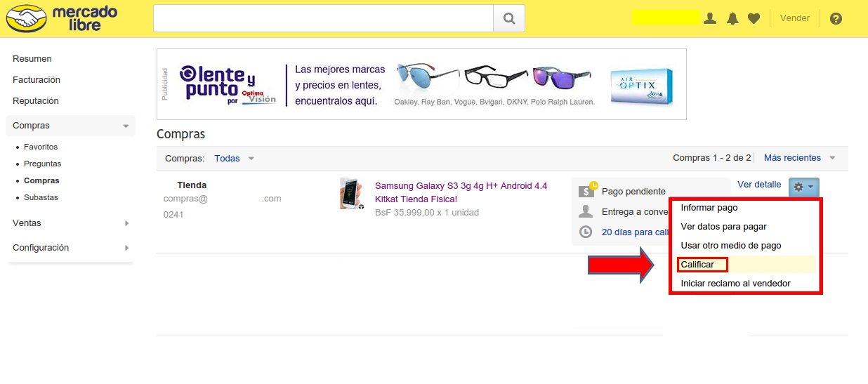Click the 'Compras 1 - 2 de 2' counter
Image resolution: width=868 pixels, height=384 pixels.
tap(712, 158)
